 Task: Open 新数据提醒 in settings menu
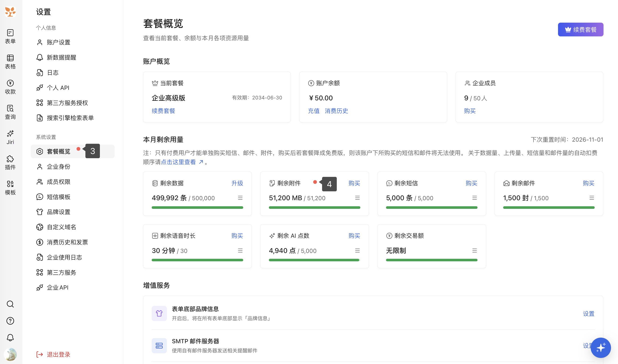pyautogui.click(x=73, y=57)
